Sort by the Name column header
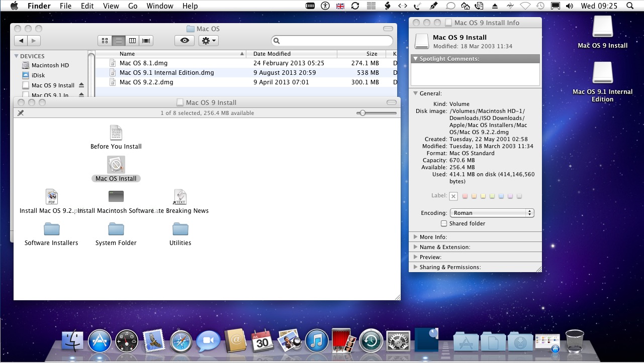Viewport: 644px width, 363px height. [x=170, y=54]
